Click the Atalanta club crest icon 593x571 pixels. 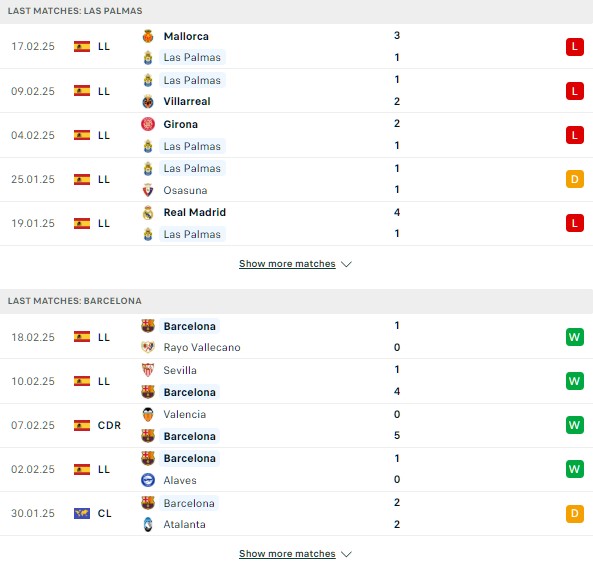[148, 524]
